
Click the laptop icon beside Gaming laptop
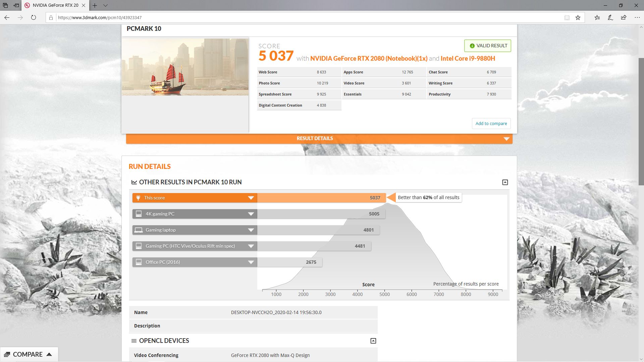[x=139, y=230]
